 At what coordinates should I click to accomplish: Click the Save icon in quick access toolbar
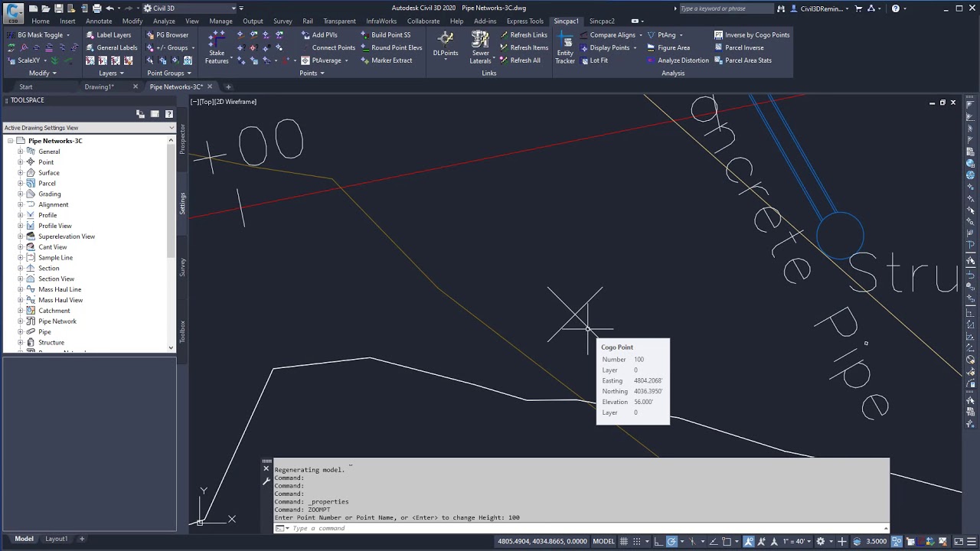tap(59, 8)
